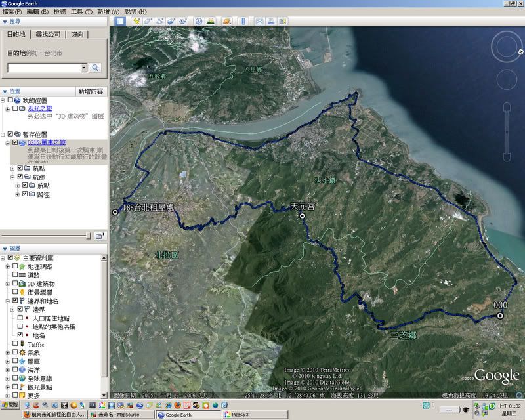Select the Add Polygon tool
This screenshot has height=420, width=525.
click(x=148, y=21)
